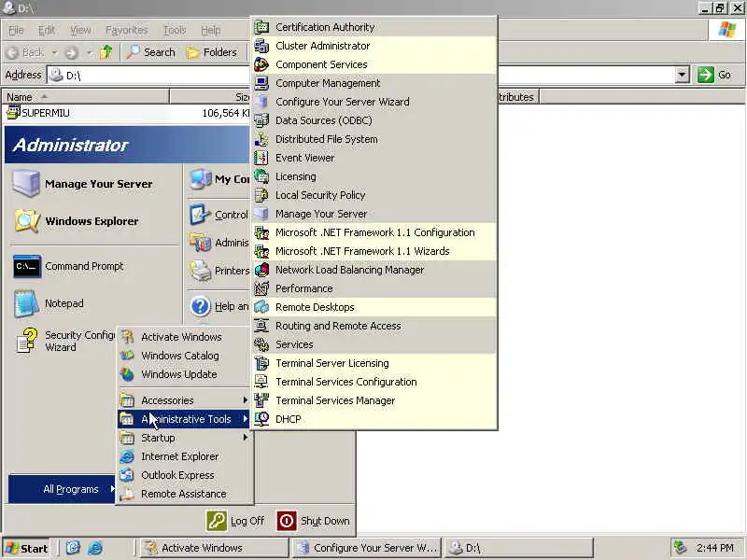This screenshot has height=560, width=747.
Task: Open Terminal Services Manager icon
Action: pyautogui.click(x=261, y=400)
